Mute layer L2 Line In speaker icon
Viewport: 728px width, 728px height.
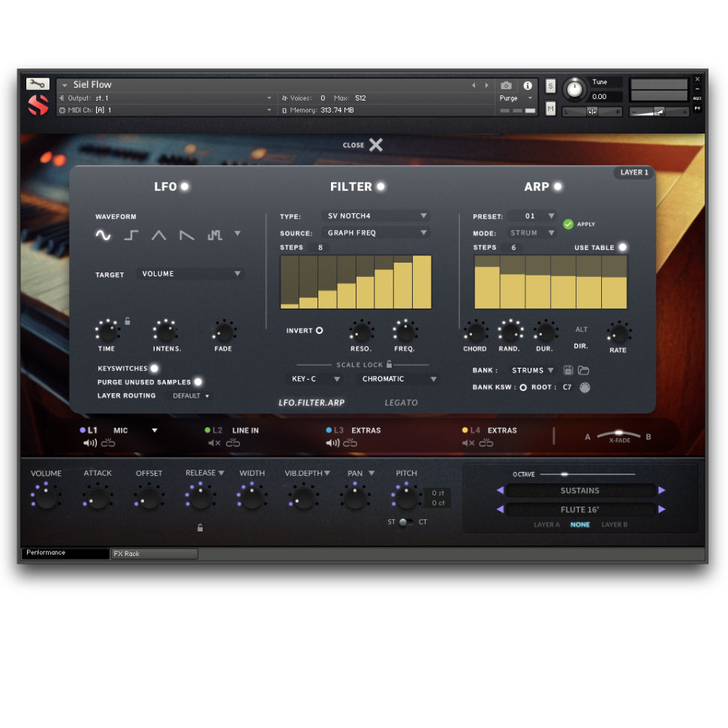(x=214, y=443)
